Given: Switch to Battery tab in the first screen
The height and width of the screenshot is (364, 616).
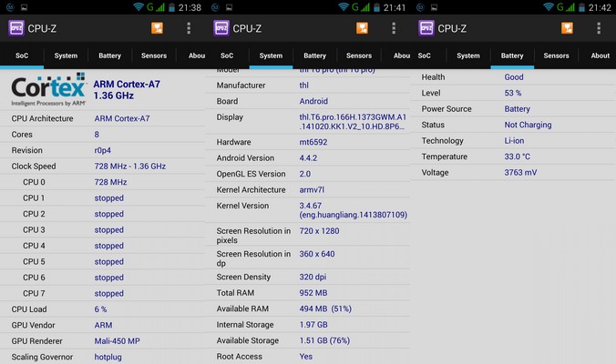Looking at the screenshot, I should [109, 56].
